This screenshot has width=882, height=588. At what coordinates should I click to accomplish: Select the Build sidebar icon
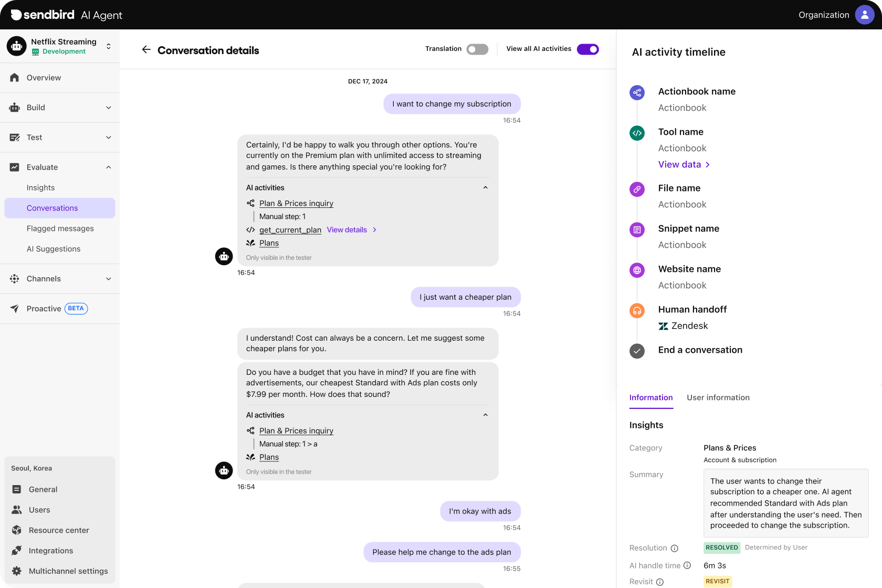point(13,107)
